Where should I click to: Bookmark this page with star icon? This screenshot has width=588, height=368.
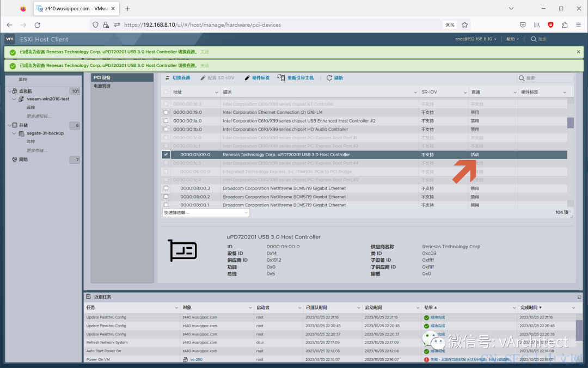click(x=464, y=24)
